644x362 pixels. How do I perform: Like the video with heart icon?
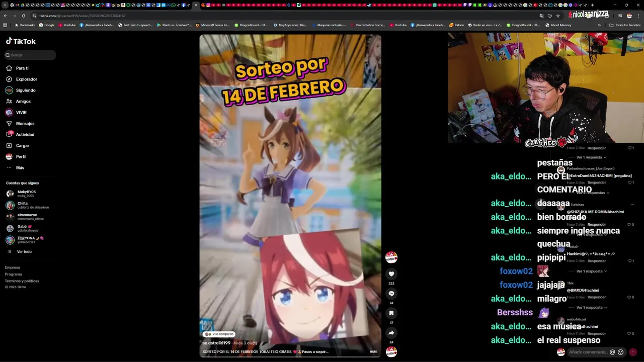click(x=391, y=274)
